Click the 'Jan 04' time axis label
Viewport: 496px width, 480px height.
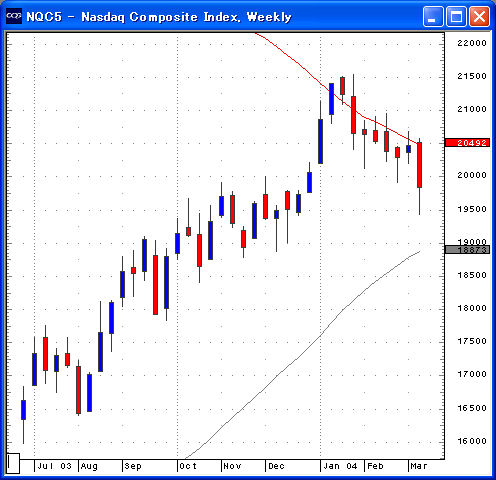[x=340, y=466]
